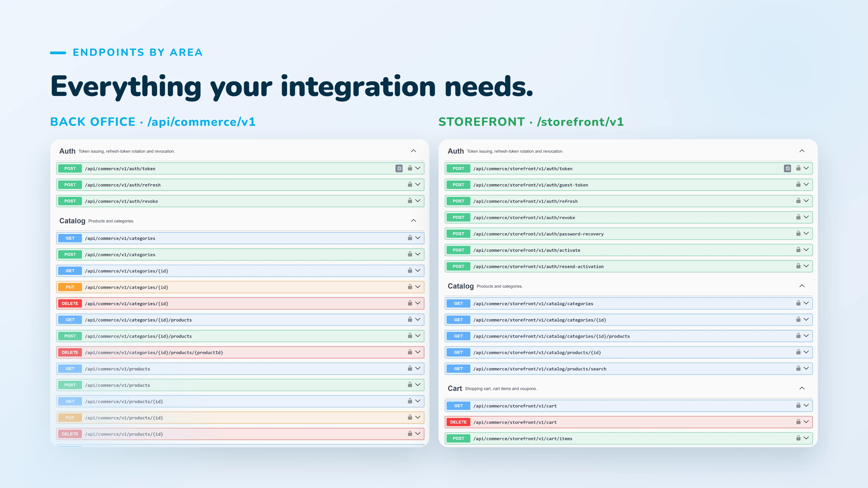This screenshot has height=488, width=868.
Task: Expand POST categories/{id}/products chevron
Action: [x=418, y=336]
